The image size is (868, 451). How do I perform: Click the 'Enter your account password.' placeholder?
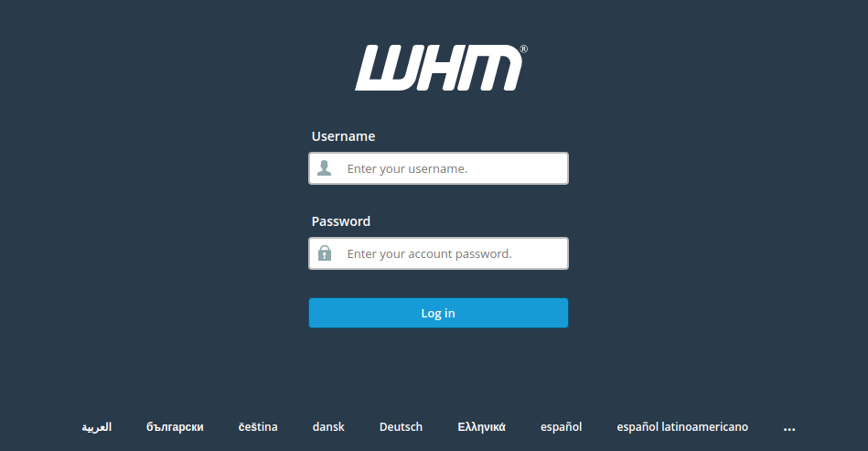tap(430, 254)
